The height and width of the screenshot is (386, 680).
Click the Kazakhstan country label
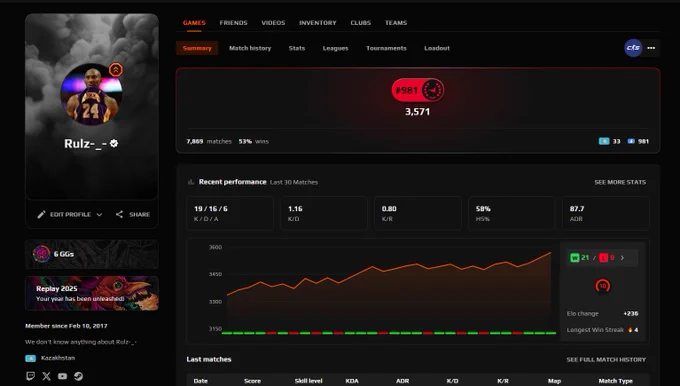(x=58, y=358)
